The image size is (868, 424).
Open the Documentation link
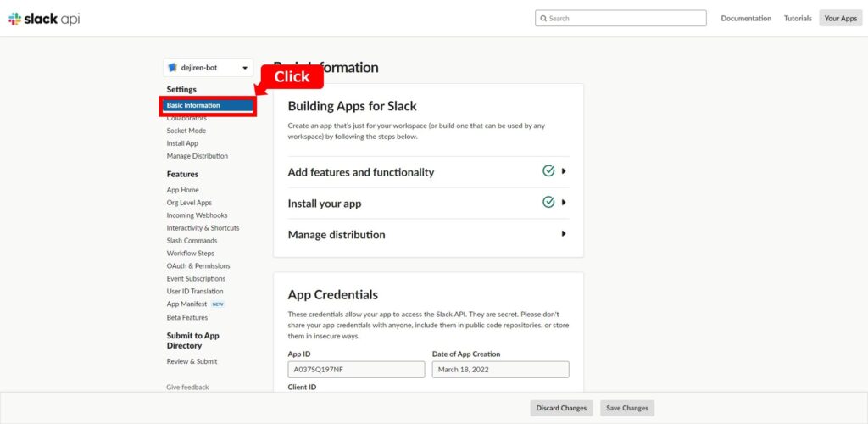tap(746, 19)
